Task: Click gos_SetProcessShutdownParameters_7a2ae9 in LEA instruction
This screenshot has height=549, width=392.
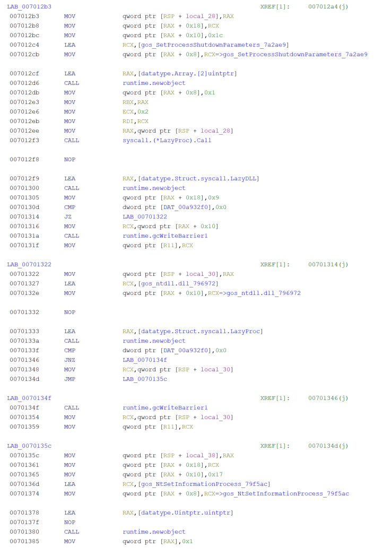Action: tap(213, 45)
